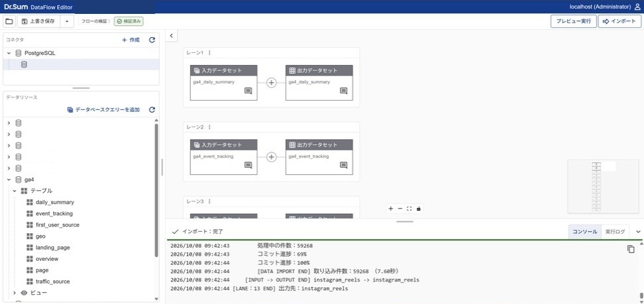Open comment on ga4_event_tracking input node
This screenshot has width=644, height=304.
[x=248, y=165]
